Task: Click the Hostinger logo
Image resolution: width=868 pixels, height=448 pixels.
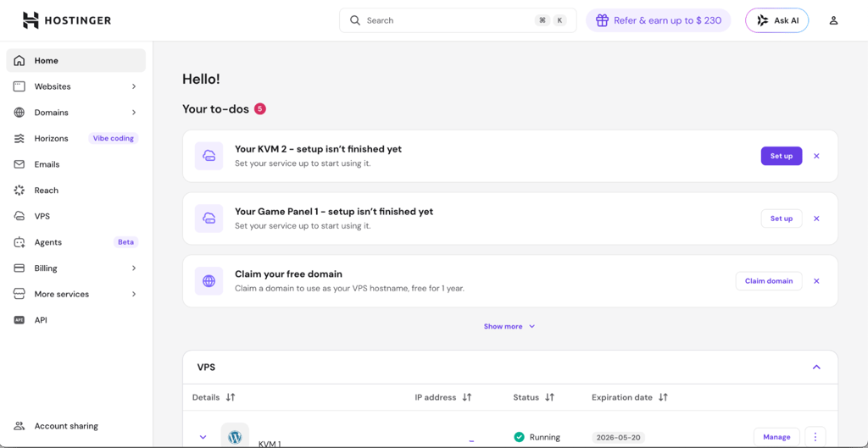Action: point(67,20)
